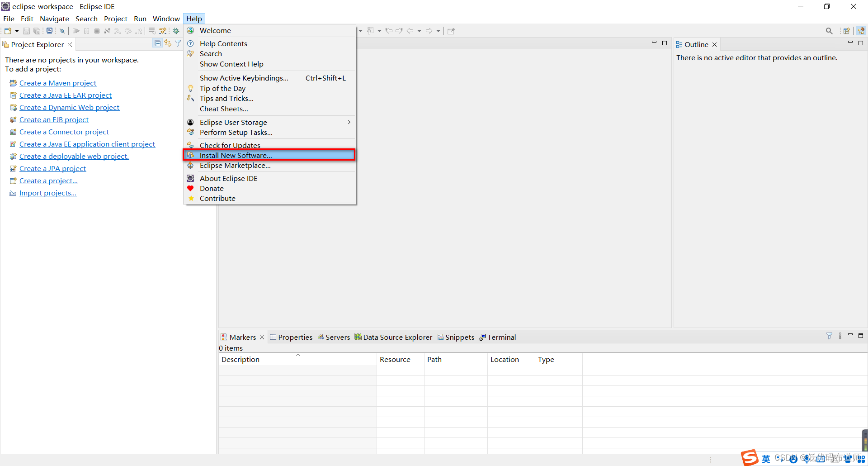This screenshot has height=466, width=868.
Task: Click the Disconnect debug icon
Action: click(x=107, y=31)
